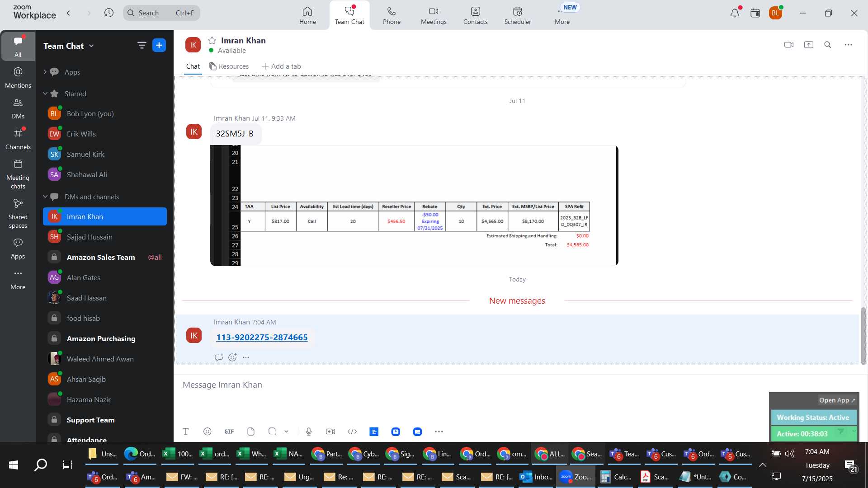
Task: Collapse the Starred section
Action: pyautogui.click(x=45, y=94)
